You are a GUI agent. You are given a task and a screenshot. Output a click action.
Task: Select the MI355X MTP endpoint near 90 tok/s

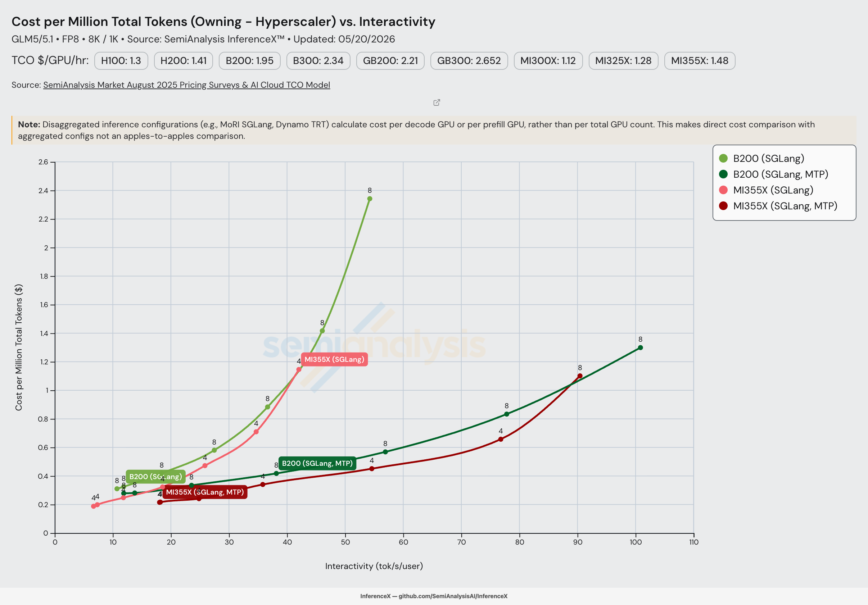click(x=580, y=376)
